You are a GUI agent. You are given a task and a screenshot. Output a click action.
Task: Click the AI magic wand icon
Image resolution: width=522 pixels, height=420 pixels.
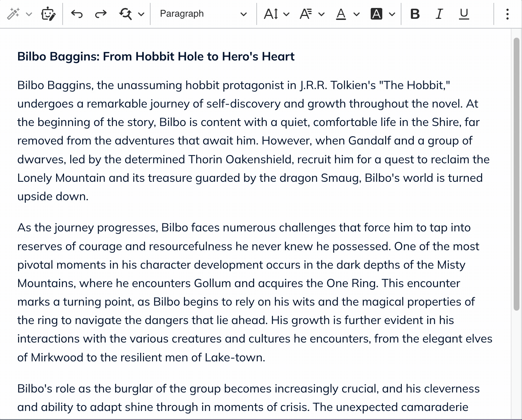pos(13,14)
